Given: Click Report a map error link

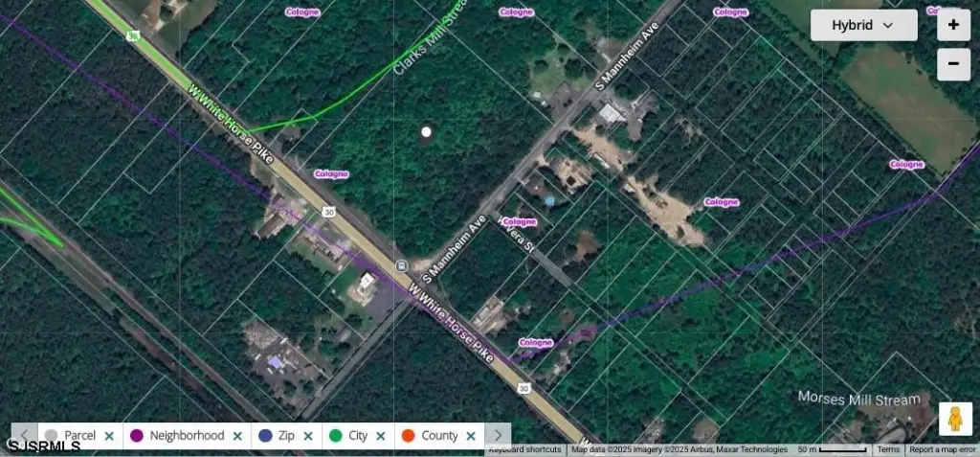Looking at the screenshot, I should 942,450.
